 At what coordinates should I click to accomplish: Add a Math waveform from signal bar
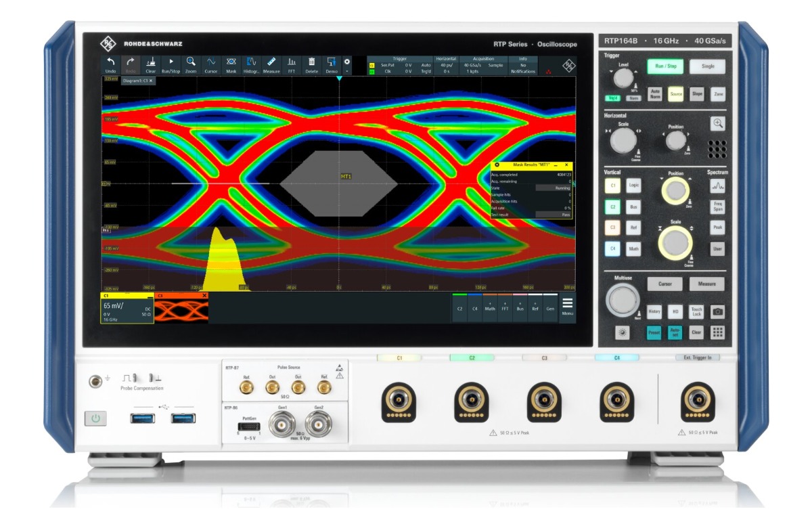click(490, 307)
